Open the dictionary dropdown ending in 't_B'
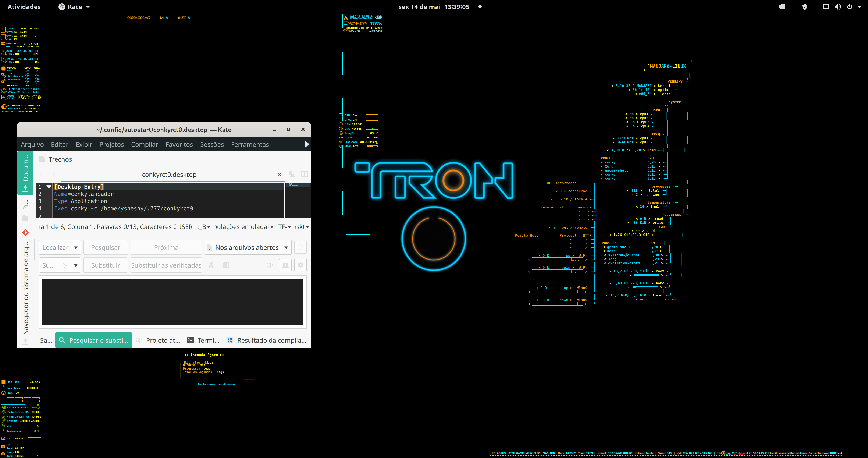 click(x=204, y=227)
